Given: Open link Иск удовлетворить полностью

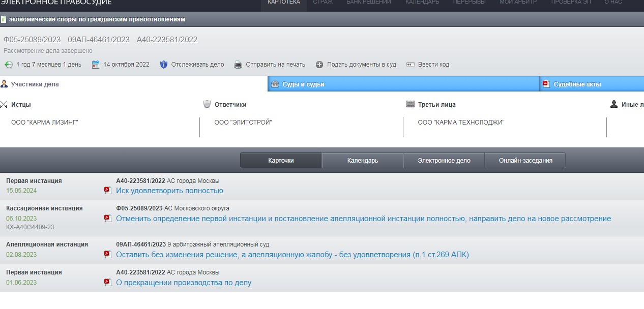Looking at the screenshot, I should (x=169, y=191).
